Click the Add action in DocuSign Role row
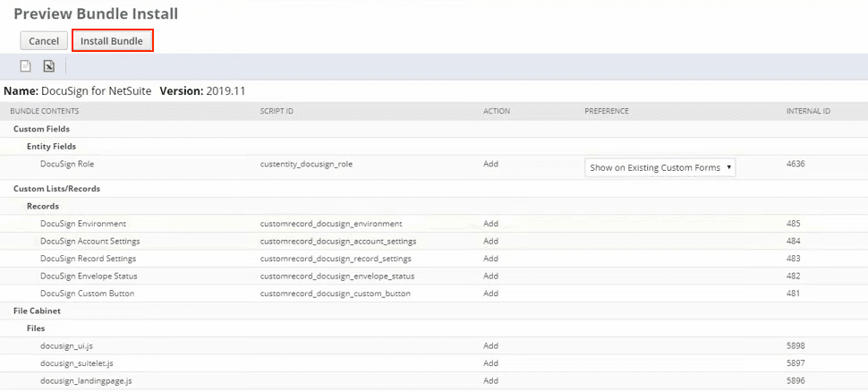This screenshot has width=868, height=392. point(490,164)
